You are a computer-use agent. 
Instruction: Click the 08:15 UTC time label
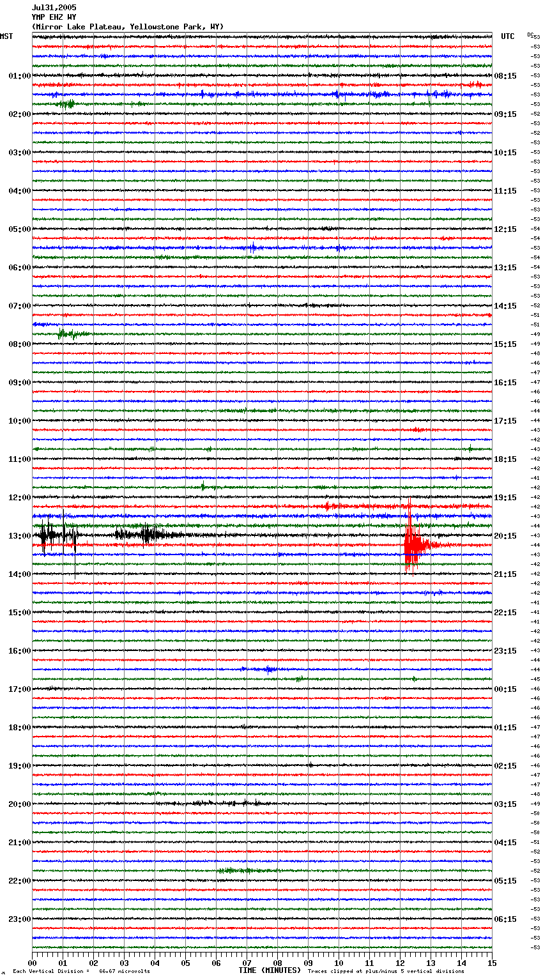click(x=505, y=76)
